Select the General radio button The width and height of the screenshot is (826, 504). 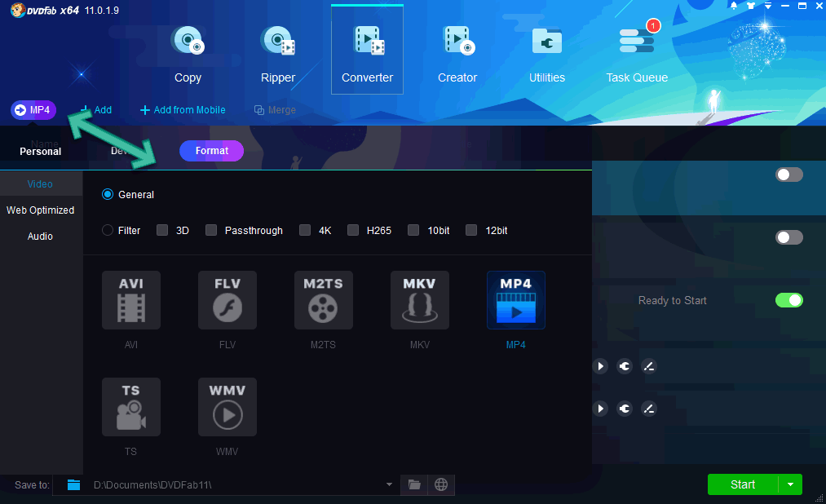108,194
